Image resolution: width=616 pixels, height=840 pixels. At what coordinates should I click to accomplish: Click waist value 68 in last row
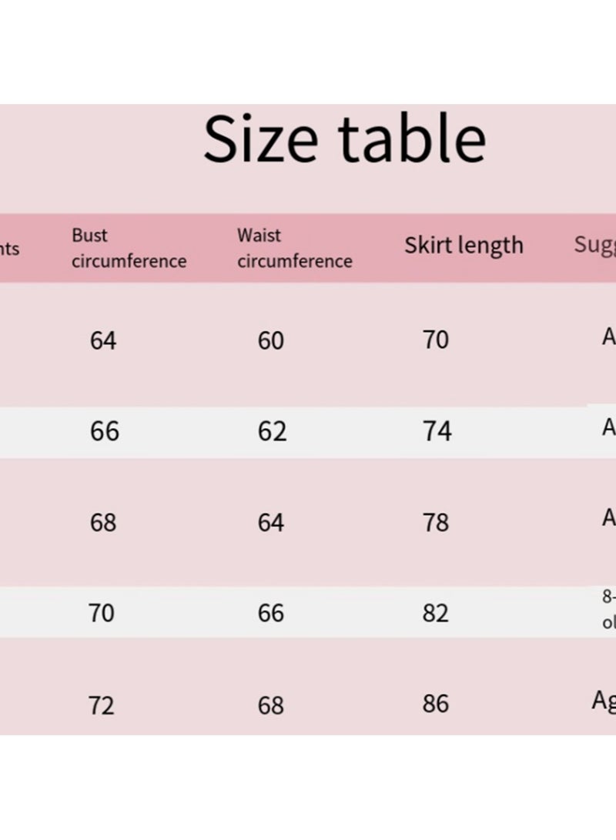(x=270, y=705)
